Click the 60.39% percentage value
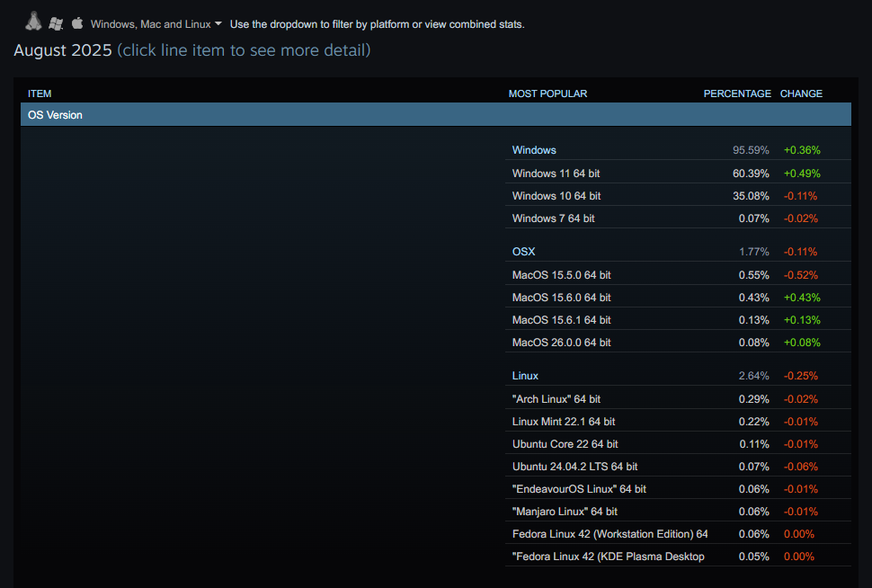The width and height of the screenshot is (872, 588). point(751,173)
